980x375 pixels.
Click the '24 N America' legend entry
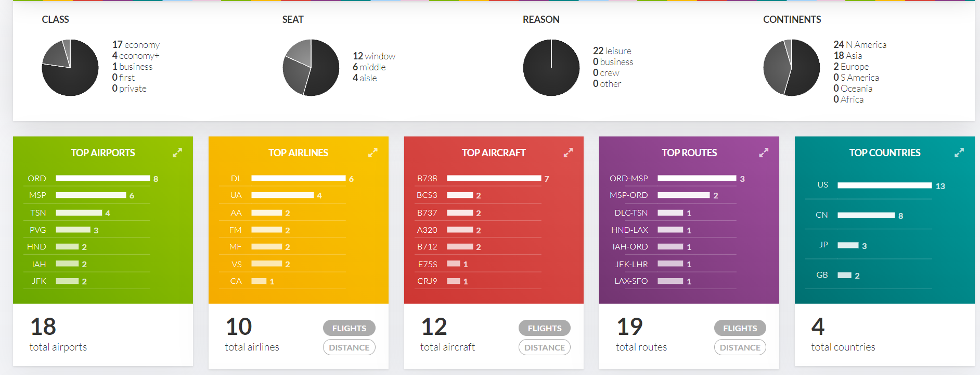(860, 45)
